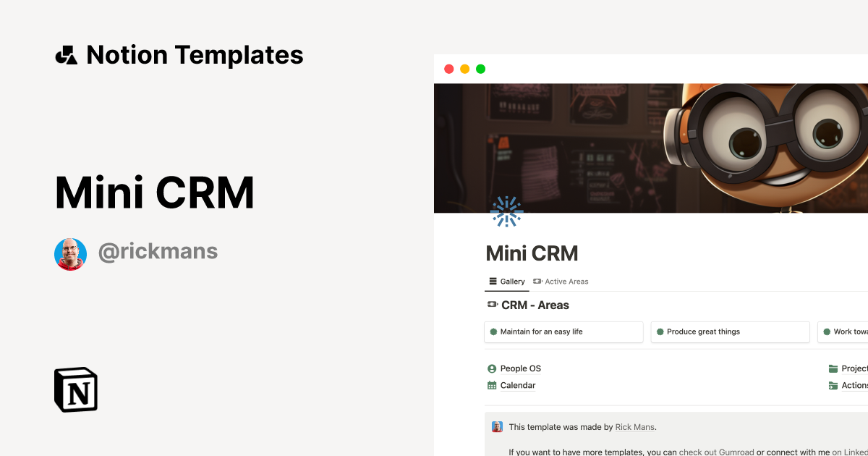Click the green folder icon beside Projects

pyautogui.click(x=833, y=368)
